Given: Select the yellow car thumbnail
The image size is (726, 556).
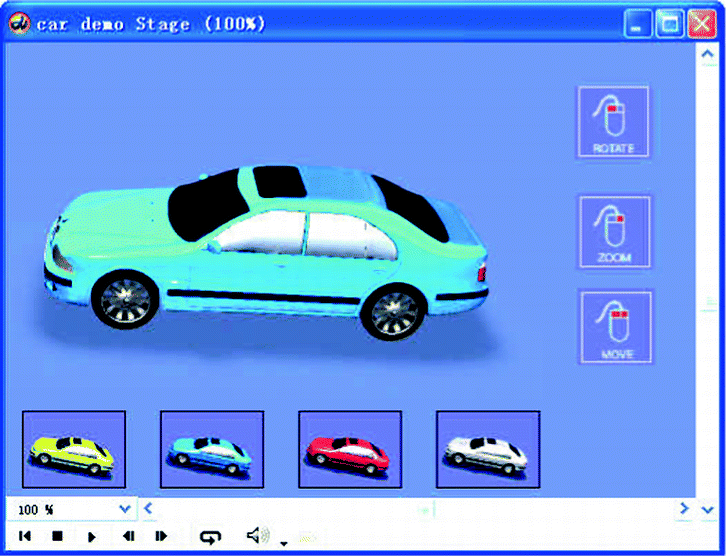Looking at the screenshot, I should (74, 450).
